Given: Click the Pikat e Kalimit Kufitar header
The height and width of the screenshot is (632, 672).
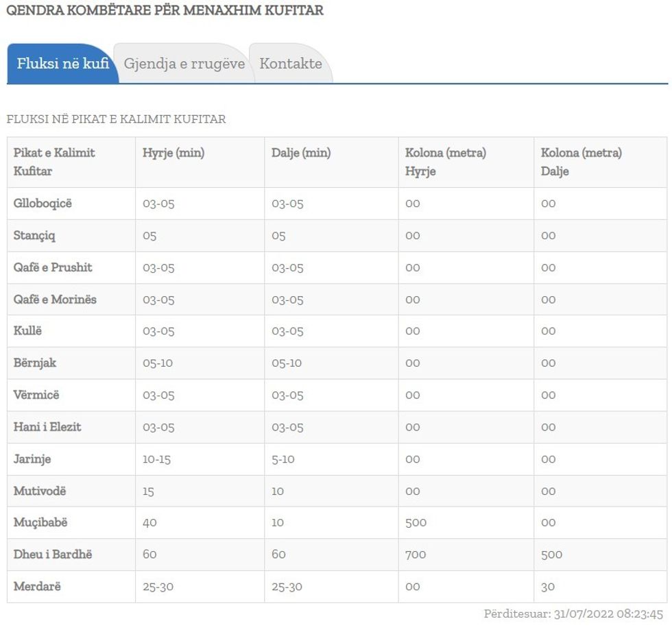Looking at the screenshot, I should point(54,162).
